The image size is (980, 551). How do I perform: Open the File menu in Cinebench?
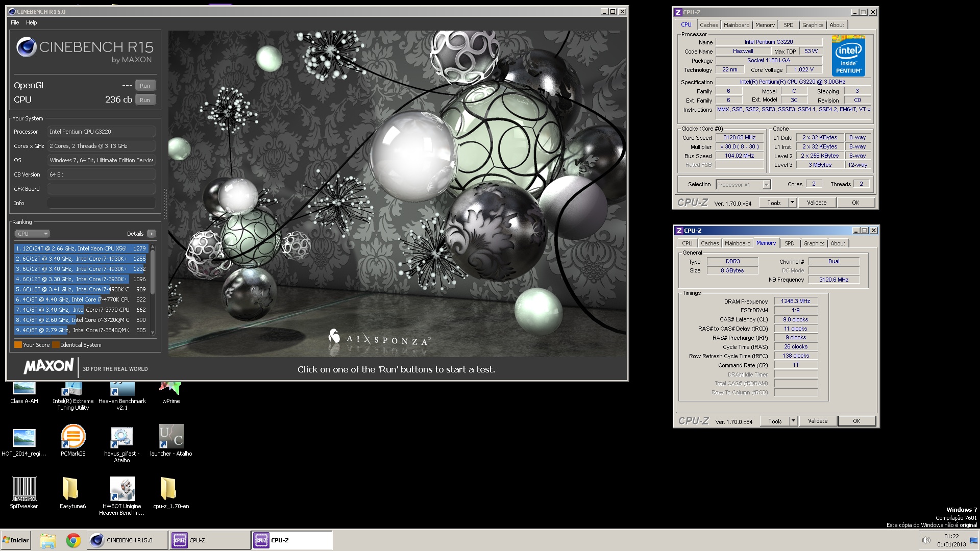15,22
